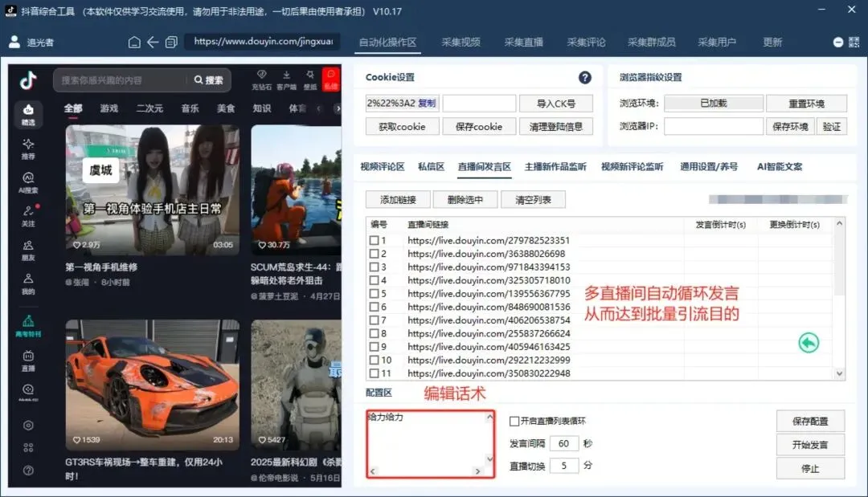Screen dimensions: 868x497
Task: Click the 复制 link beside cookie value
Action: (427, 104)
